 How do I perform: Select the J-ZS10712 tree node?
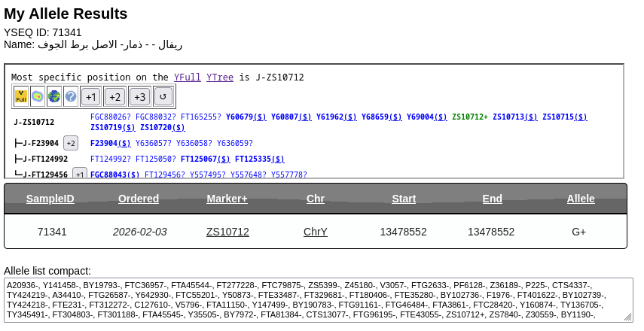tap(34, 122)
